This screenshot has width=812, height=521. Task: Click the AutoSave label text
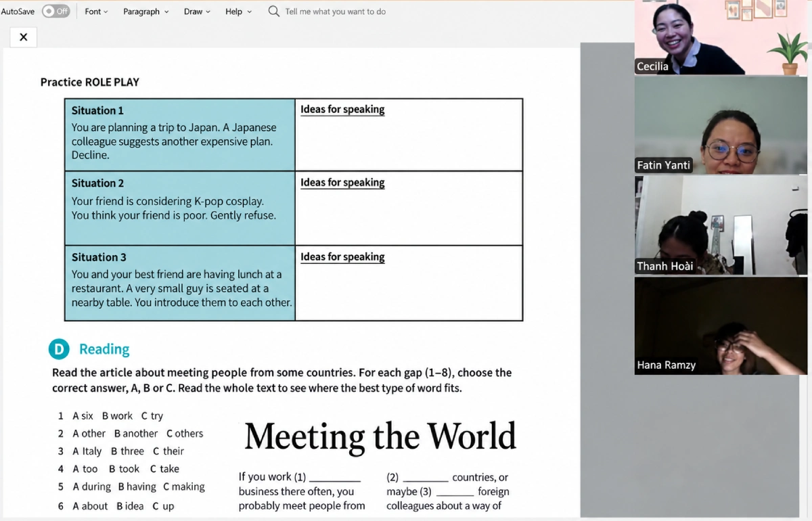pyautogui.click(x=18, y=12)
